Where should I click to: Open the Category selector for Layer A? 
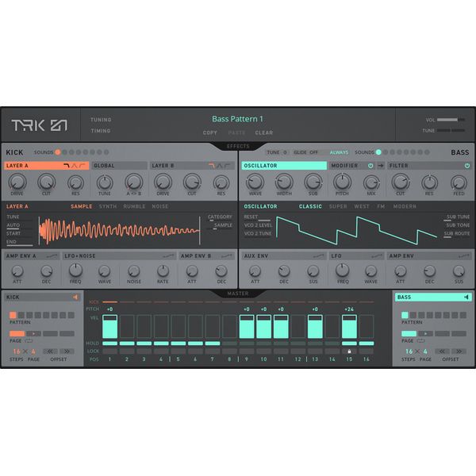click(x=220, y=217)
